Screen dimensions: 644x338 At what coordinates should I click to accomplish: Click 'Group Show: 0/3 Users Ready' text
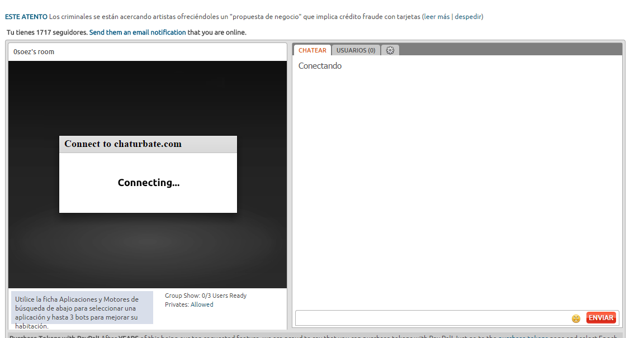click(206, 296)
